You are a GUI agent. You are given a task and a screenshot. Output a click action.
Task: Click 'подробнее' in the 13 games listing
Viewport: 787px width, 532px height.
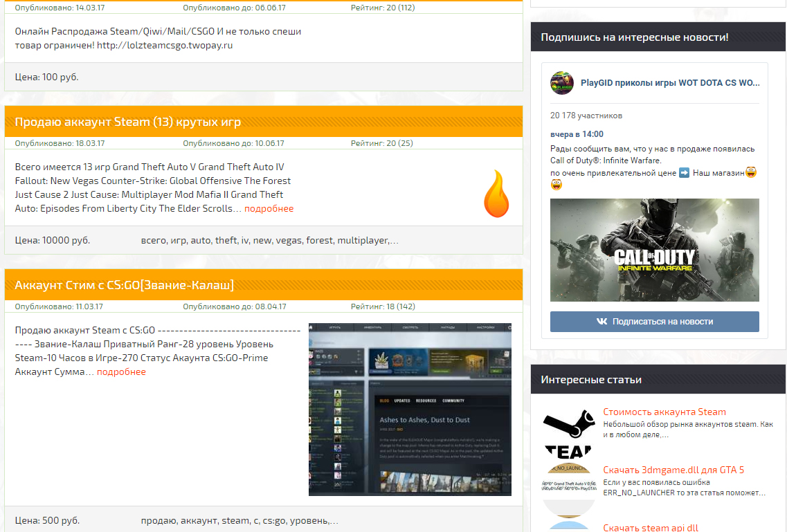(269, 209)
